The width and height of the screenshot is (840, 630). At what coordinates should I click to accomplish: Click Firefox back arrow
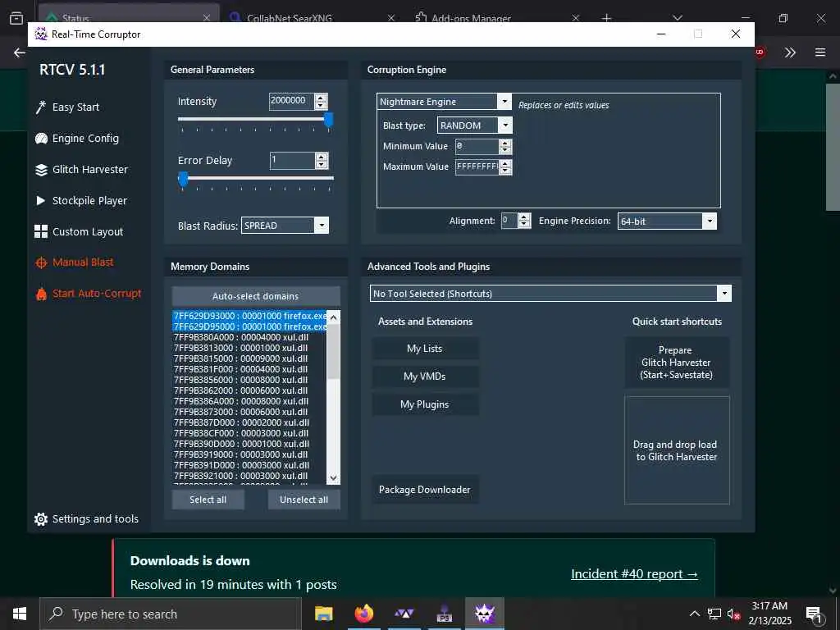20,52
